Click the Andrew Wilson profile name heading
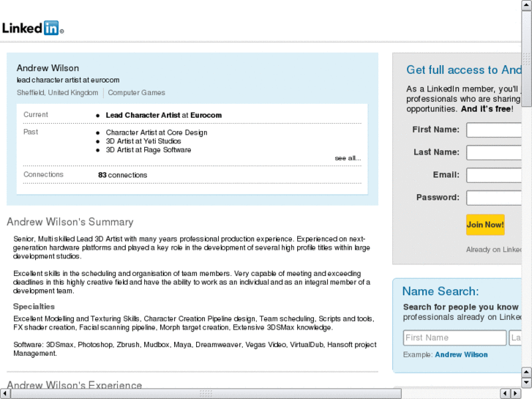Viewport: 532px width, 399px height. coord(48,68)
